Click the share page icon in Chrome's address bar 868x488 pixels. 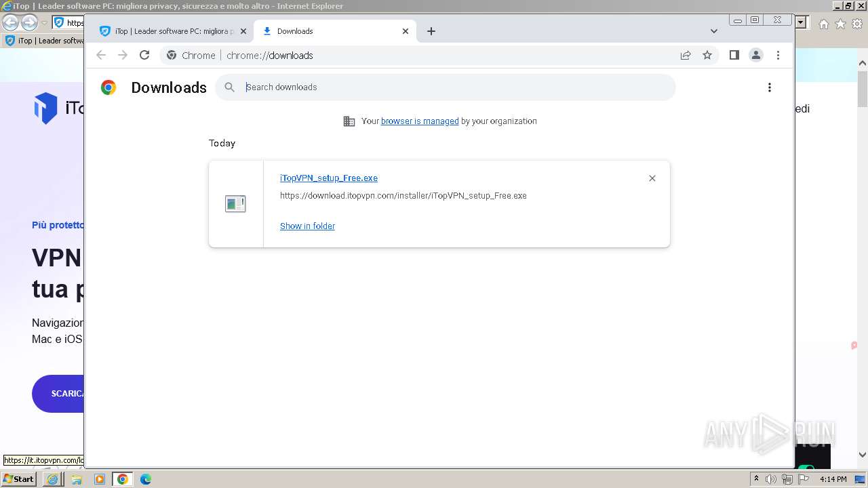(x=686, y=56)
